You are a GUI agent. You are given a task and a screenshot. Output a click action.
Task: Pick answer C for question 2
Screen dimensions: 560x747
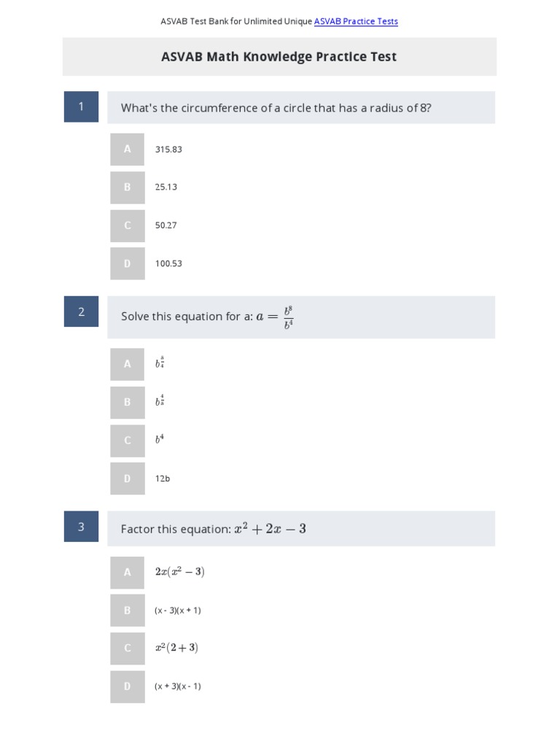128,441
